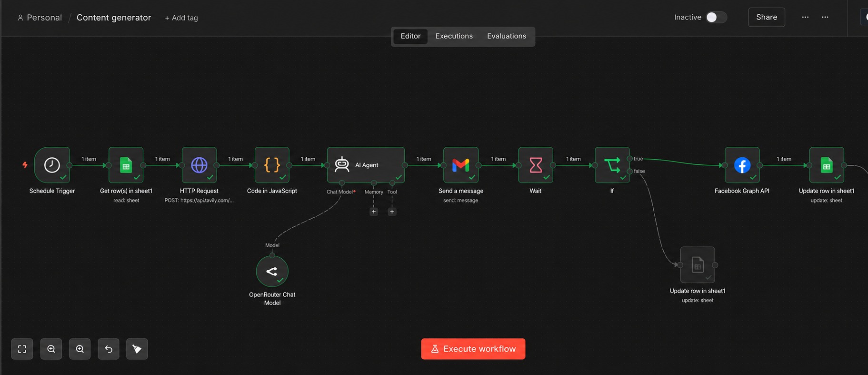Select the Gmail Send a message node

pyautogui.click(x=461, y=165)
